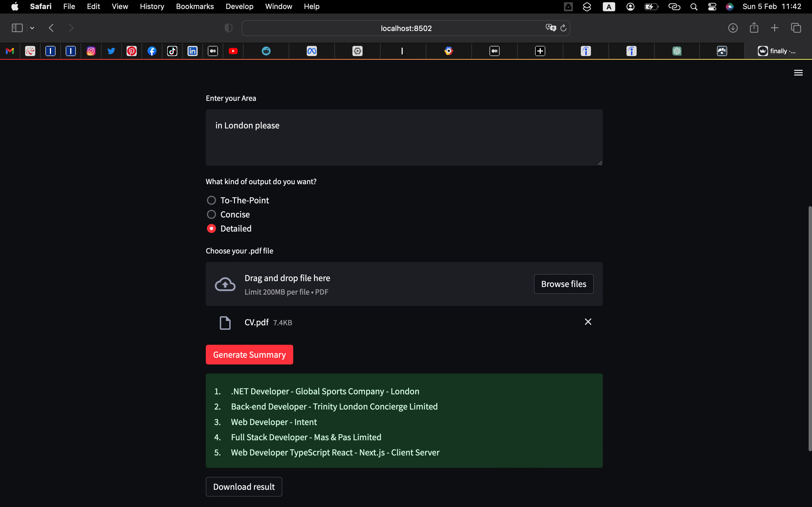Select the Concise radio option
The width and height of the screenshot is (812, 507).
click(211, 215)
